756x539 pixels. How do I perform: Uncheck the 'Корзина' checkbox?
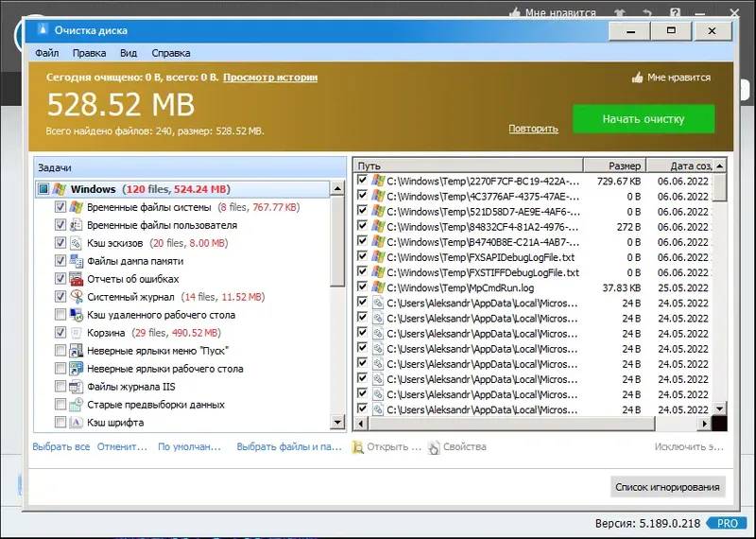point(60,333)
